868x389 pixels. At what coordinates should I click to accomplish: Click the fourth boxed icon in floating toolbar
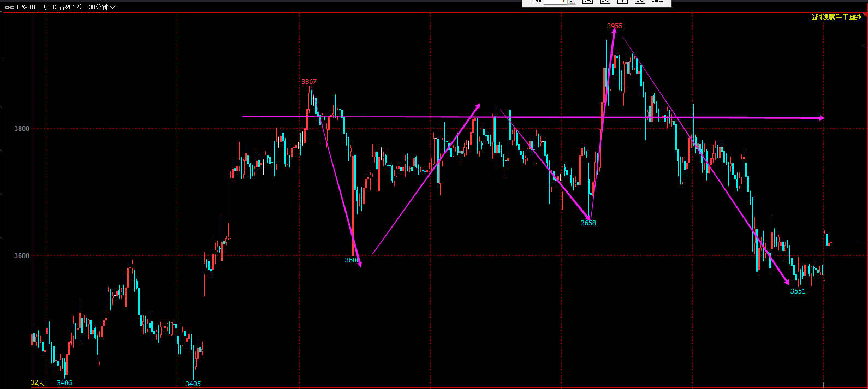pyautogui.click(x=640, y=1)
